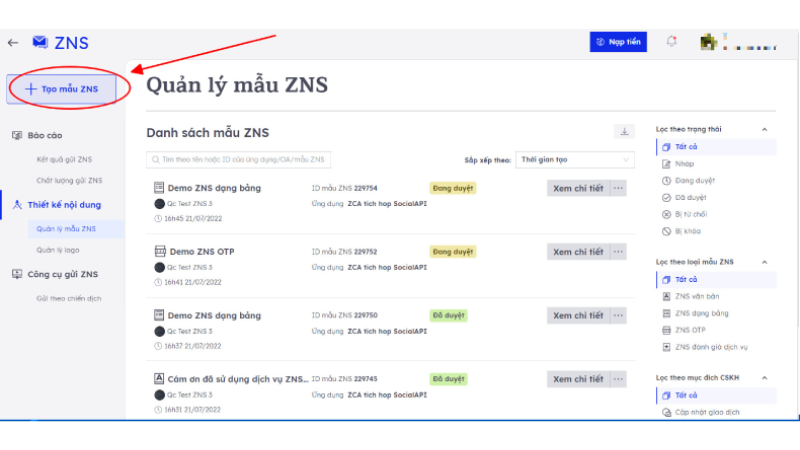This screenshot has width=800, height=450.
Task: Open the notification bell
Action: 671,42
